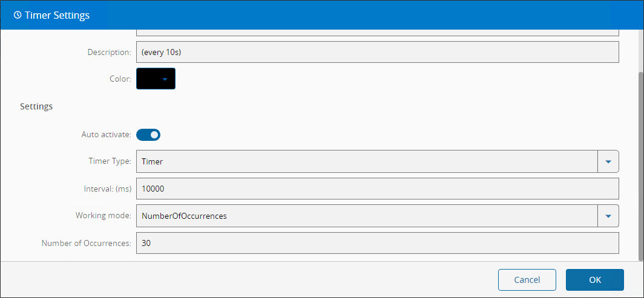Click the "Auto activate:" label
The width and height of the screenshot is (644, 298).
pyautogui.click(x=106, y=134)
